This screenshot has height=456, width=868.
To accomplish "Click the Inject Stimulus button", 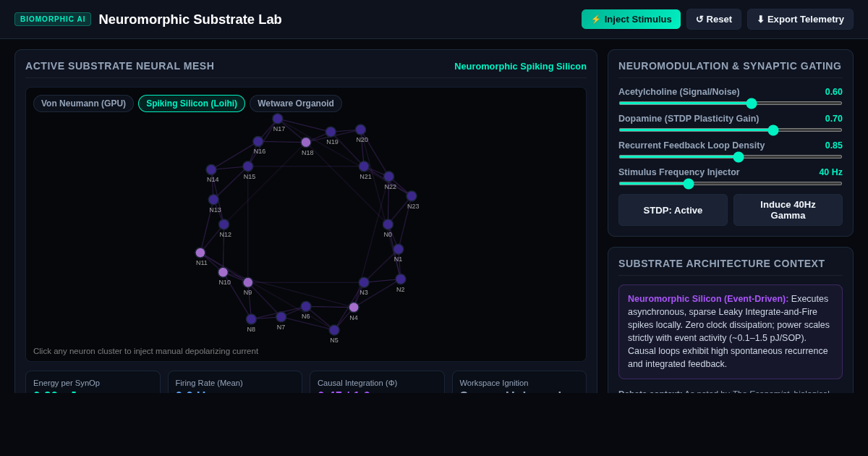I will click(x=631, y=20).
